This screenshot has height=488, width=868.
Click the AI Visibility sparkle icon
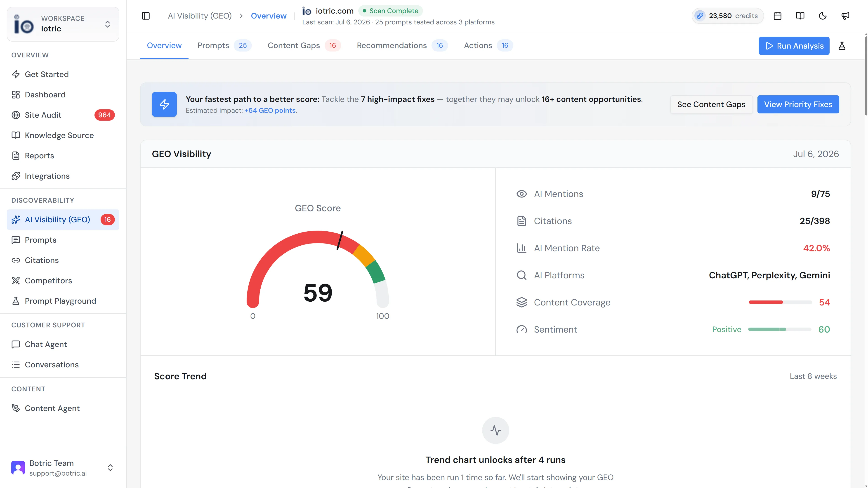(x=16, y=220)
